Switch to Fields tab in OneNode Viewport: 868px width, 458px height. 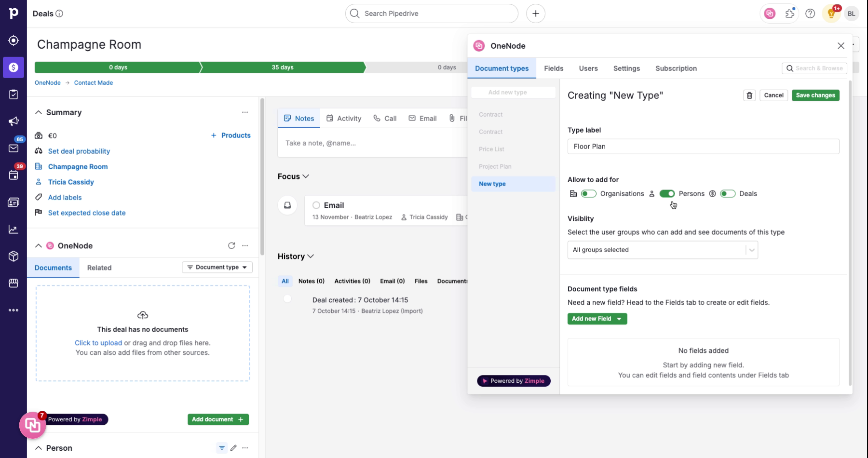point(554,68)
